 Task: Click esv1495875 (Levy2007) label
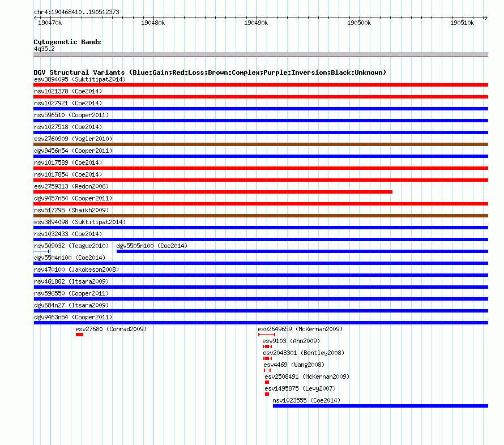pyautogui.click(x=300, y=388)
